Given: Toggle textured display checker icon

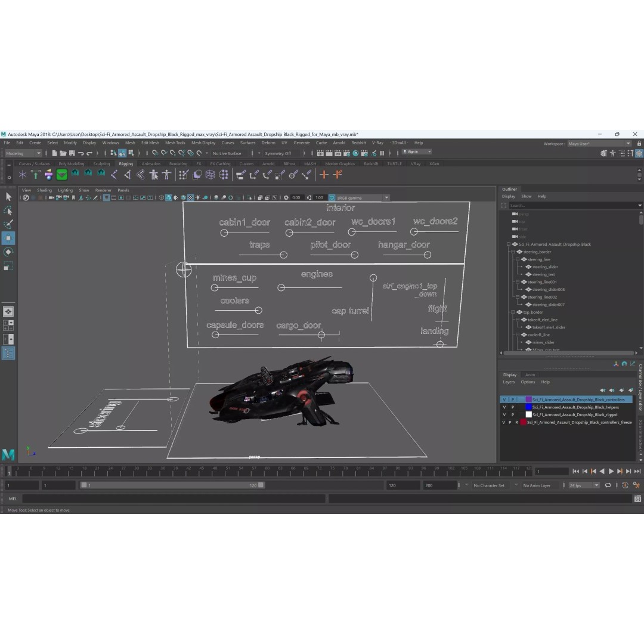Looking at the screenshot, I should [191, 197].
